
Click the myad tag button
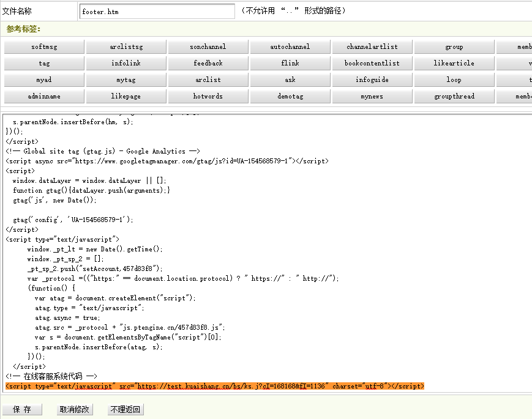(x=44, y=80)
